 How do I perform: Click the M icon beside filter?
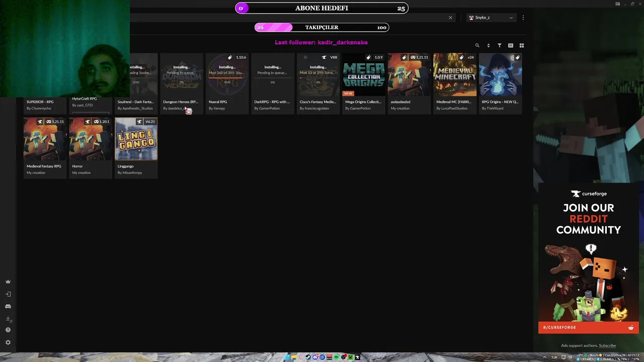pyautogui.click(x=511, y=45)
